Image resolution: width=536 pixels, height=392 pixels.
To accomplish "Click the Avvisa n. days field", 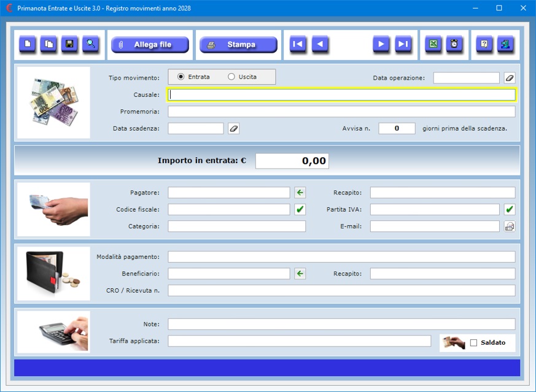I will tap(397, 128).
